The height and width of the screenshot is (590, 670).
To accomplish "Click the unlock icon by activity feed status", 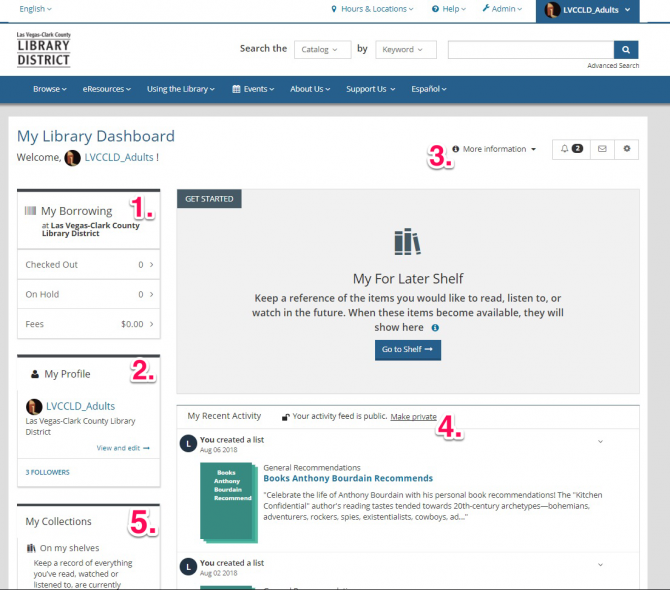I will pyautogui.click(x=285, y=417).
